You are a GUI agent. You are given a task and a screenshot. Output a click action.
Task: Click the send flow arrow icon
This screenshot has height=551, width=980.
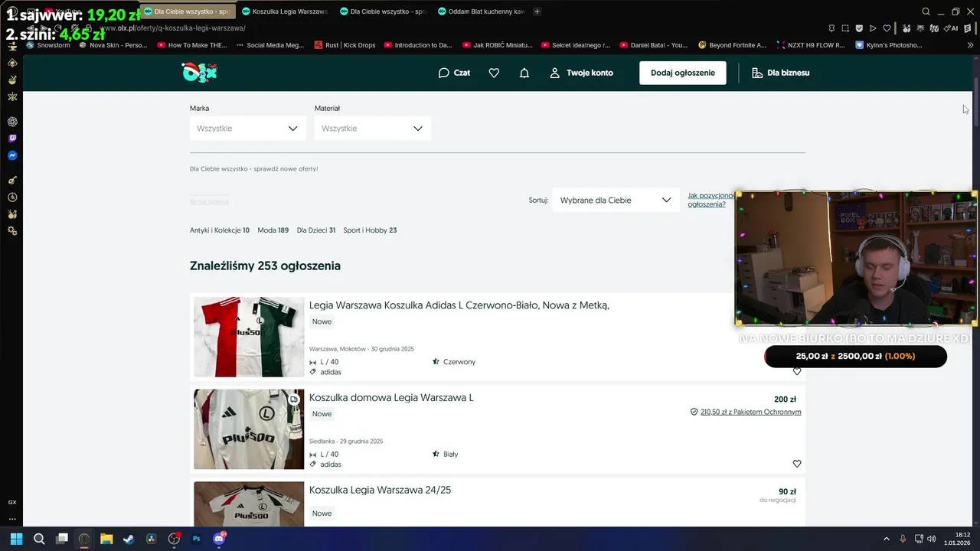[873, 28]
